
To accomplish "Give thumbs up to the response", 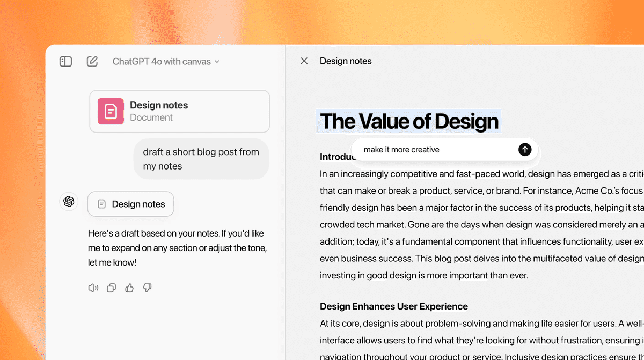I will (129, 288).
